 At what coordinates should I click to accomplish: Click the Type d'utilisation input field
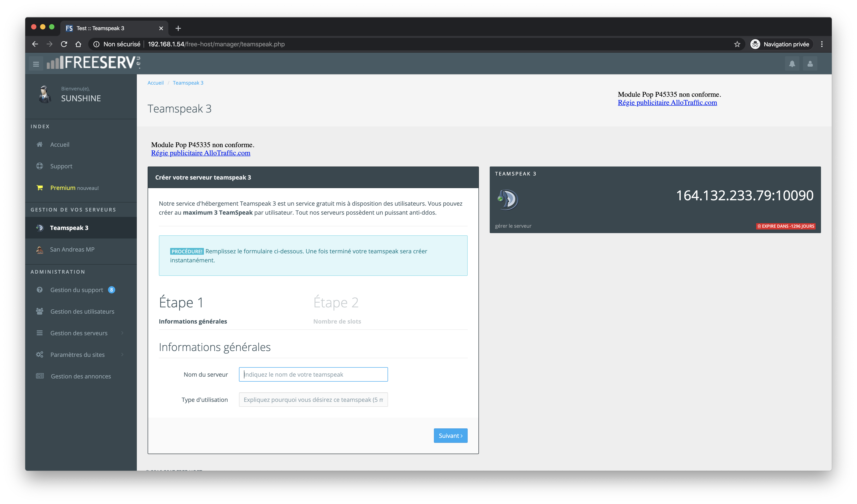313,400
